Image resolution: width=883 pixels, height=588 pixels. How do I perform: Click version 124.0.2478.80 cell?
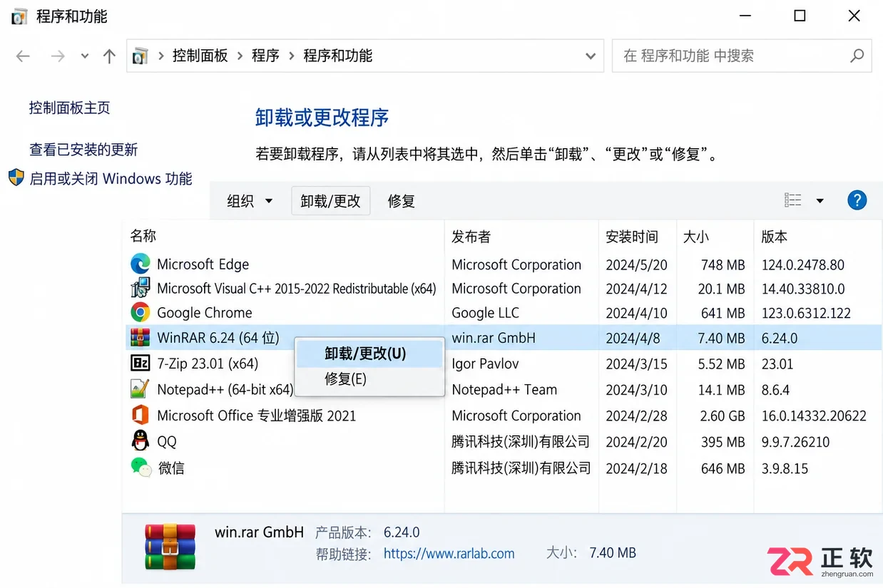pyautogui.click(x=802, y=264)
